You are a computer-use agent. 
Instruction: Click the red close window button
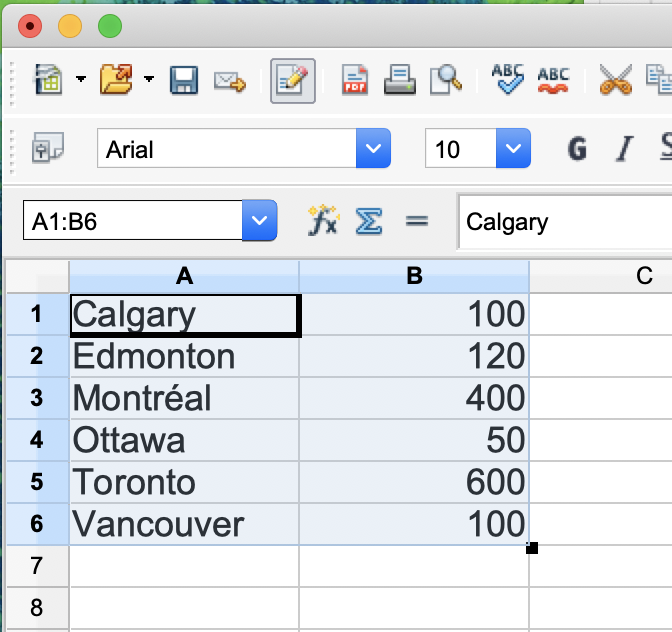coord(30,26)
